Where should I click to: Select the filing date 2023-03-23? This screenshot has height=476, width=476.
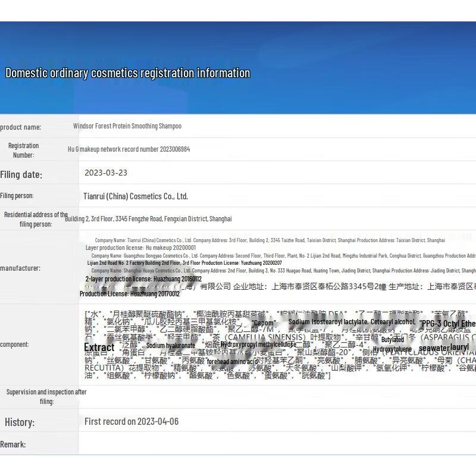(106, 173)
